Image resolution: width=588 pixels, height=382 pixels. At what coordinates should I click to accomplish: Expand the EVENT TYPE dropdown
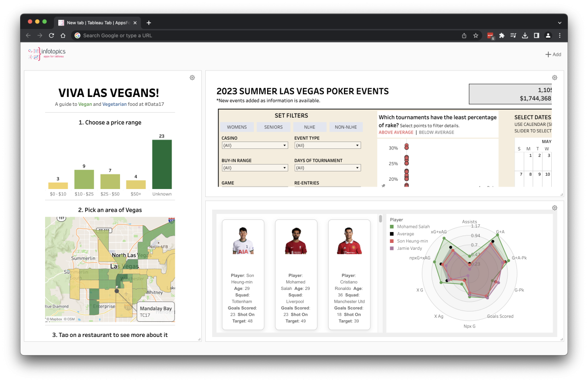pos(327,145)
